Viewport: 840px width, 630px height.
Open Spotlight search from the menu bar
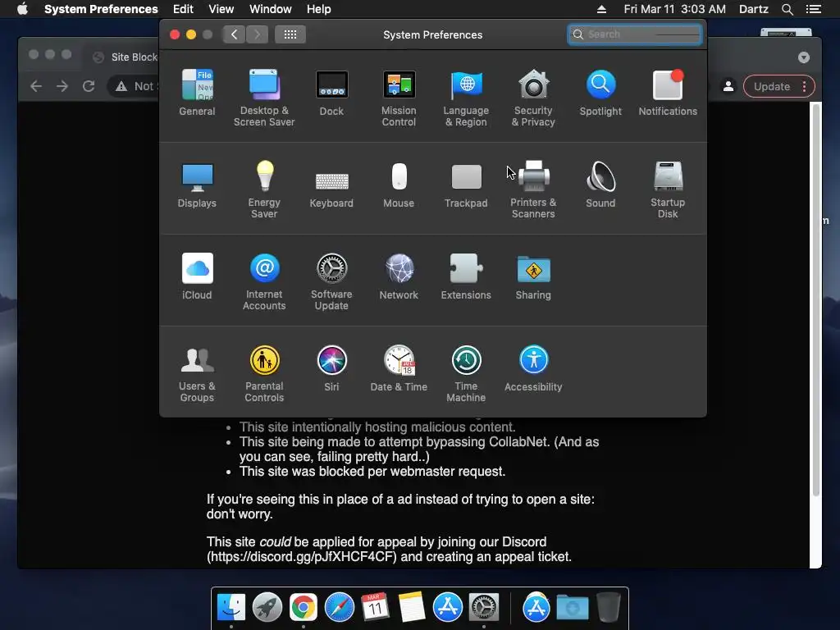click(787, 9)
